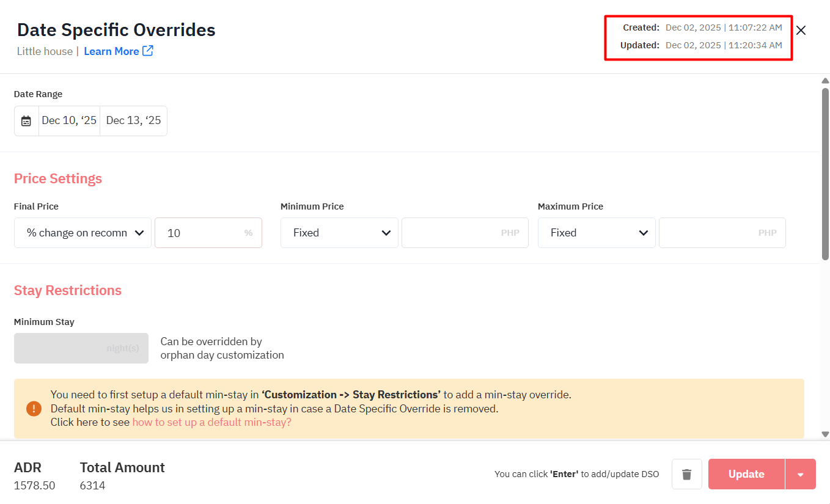Expand the Maximum Price Fixed dropdown
Screen dimensions: 830x504
[597, 233]
